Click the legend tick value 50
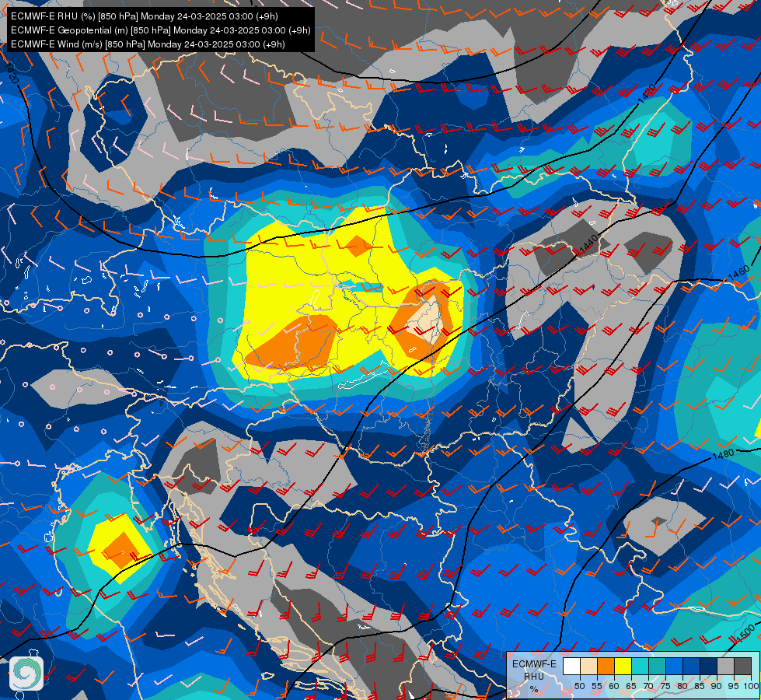This screenshot has height=700, width=761. (579, 686)
